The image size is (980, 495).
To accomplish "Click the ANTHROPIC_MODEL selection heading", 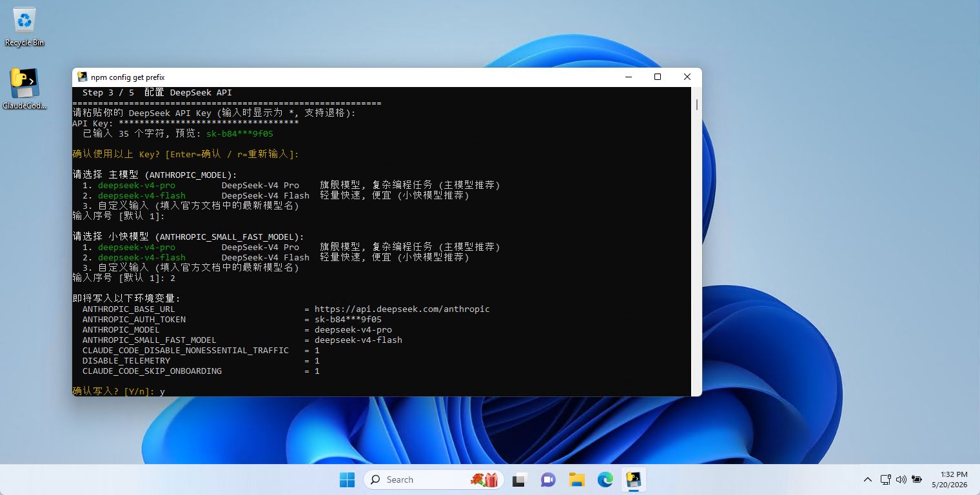I will coord(155,175).
